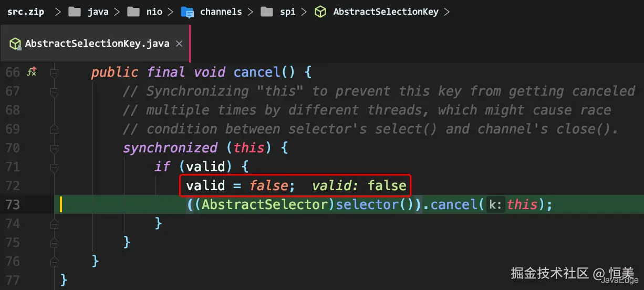The height and width of the screenshot is (290, 644).
Task: Click the file icon on AbstractSelectionKey.java tab
Action: click(x=16, y=44)
